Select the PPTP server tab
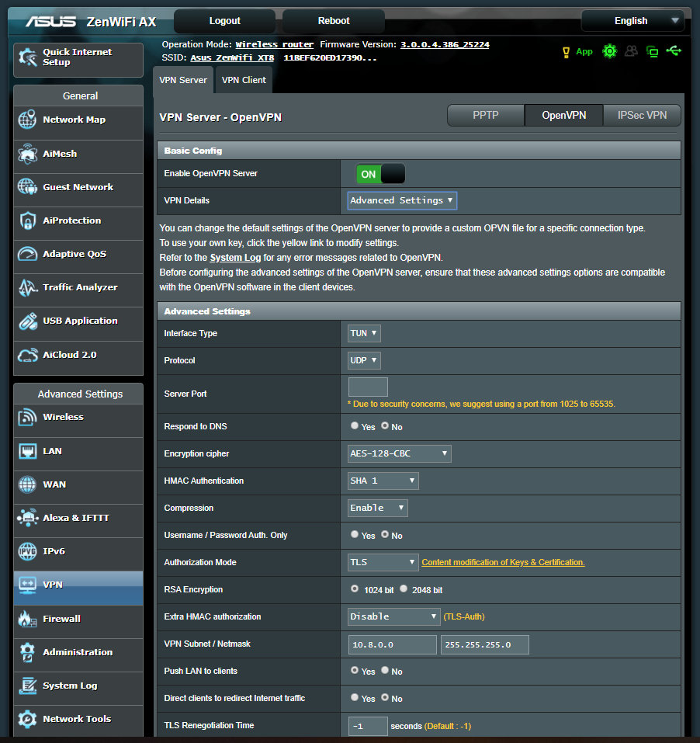Viewport: 700px width, 743px height. [x=486, y=115]
